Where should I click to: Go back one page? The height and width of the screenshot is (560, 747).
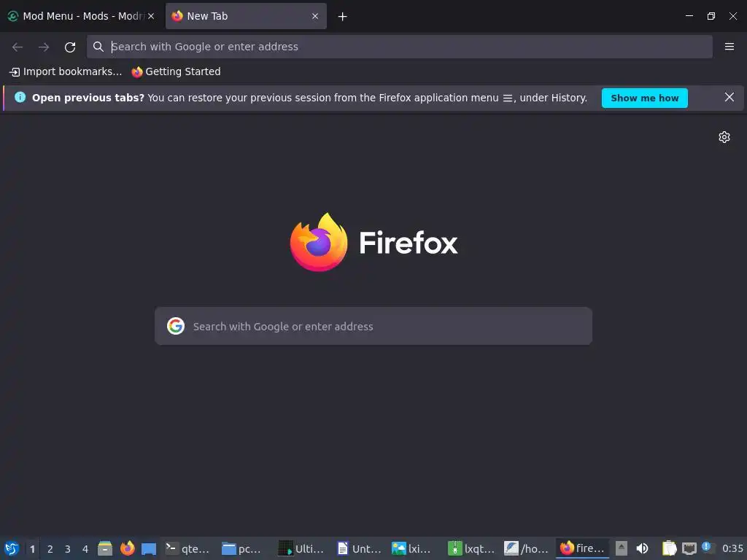(x=18, y=47)
